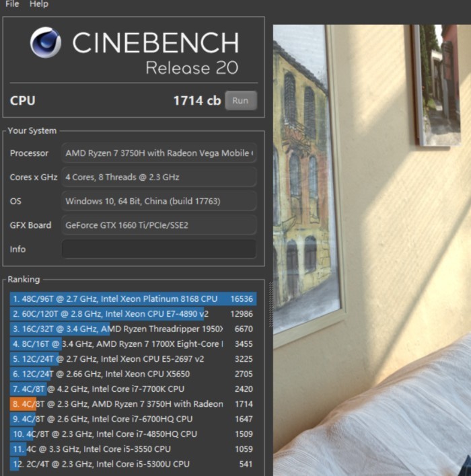This screenshot has height=476, width=471.
Task: Select the highlighted Ryzen 7 3750H ranking row
Action: 133,404
